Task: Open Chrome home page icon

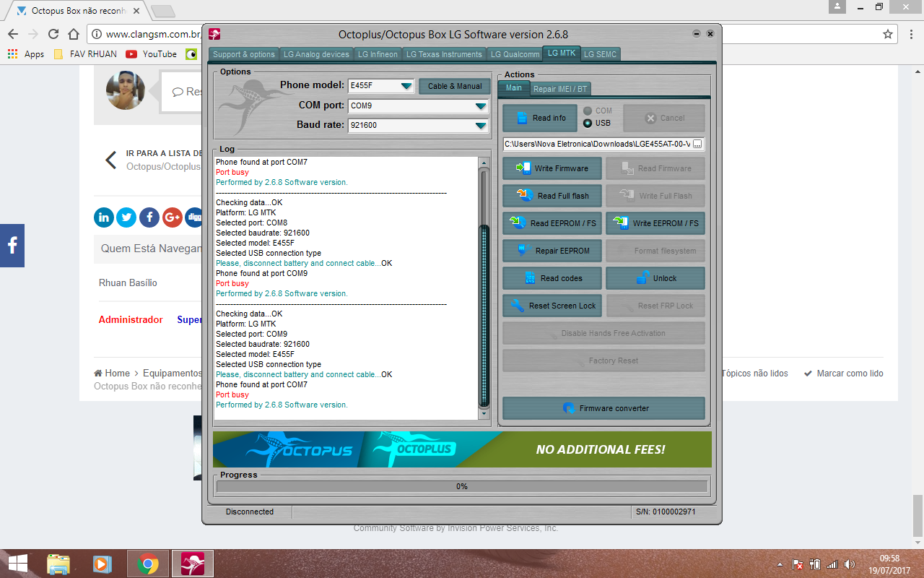Action: [x=74, y=34]
